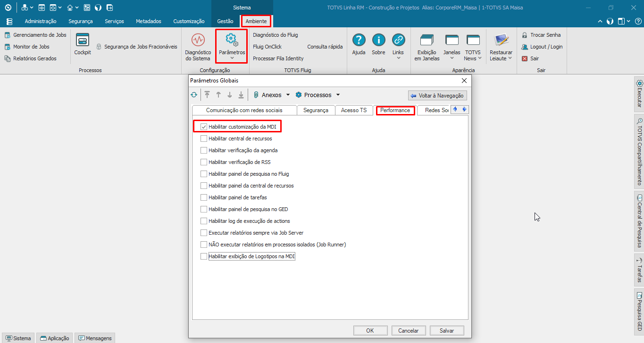The height and width of the screenshot is (343, 644).
Task: Click the TOTVS logo icon in title bar
Action: pos(8,8)
